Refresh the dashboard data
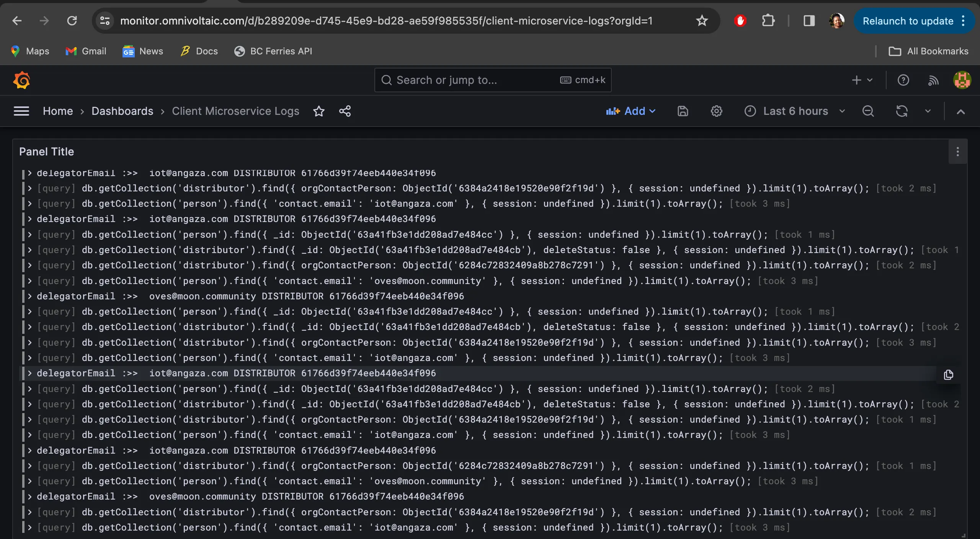This screenshot has width=980, height=539. (902, 111)
